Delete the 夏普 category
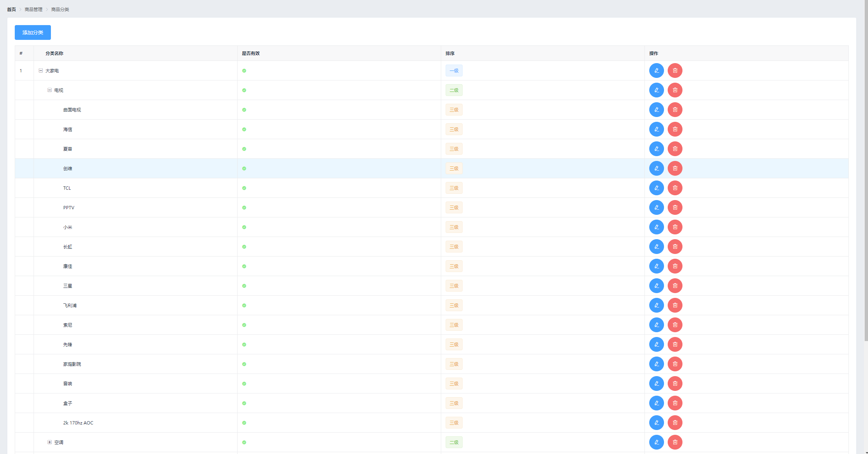Screen dimensions: 868x454 (675, 149)
